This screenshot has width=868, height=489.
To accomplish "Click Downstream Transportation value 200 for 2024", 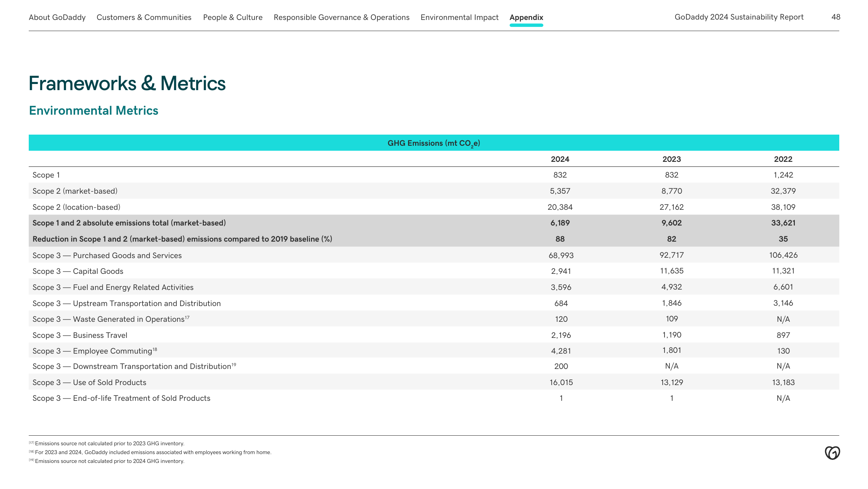I will coord(561,366).
